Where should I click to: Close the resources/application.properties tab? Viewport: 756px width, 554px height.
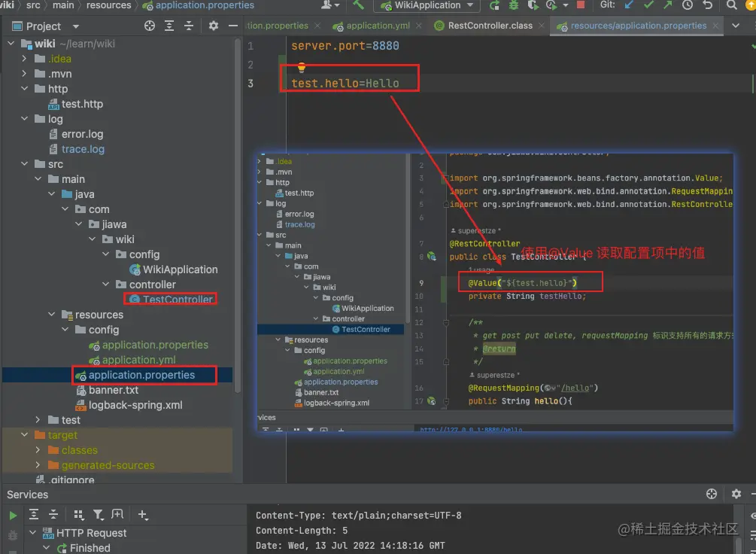pyautogui.click(x=715, y=26)
